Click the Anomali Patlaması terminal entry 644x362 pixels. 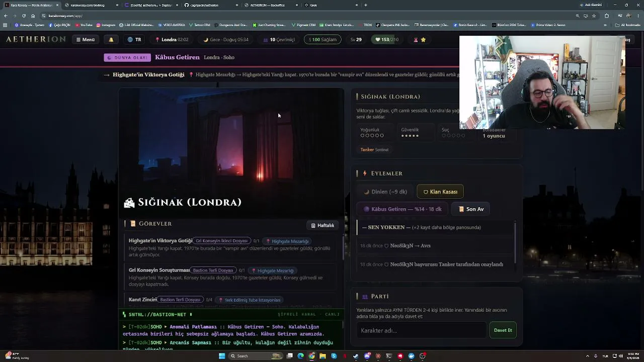(x=228, y=330)
